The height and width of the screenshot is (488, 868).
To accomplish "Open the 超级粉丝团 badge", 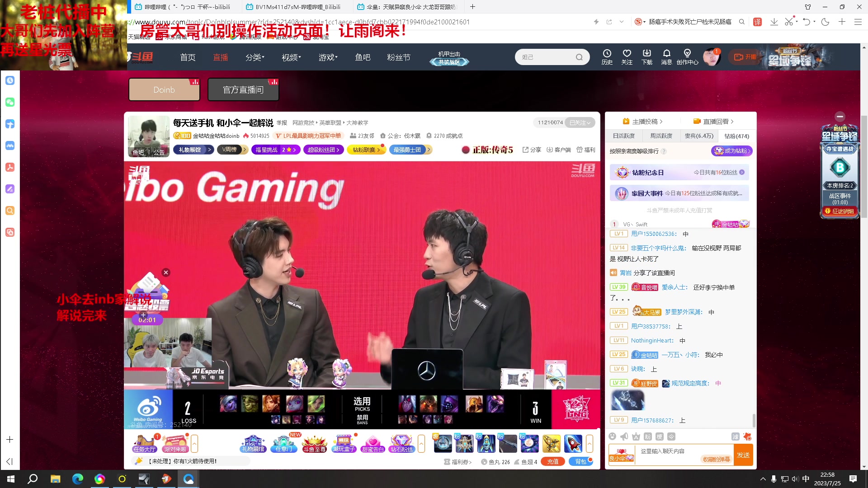I will click(x=324, y=150).
